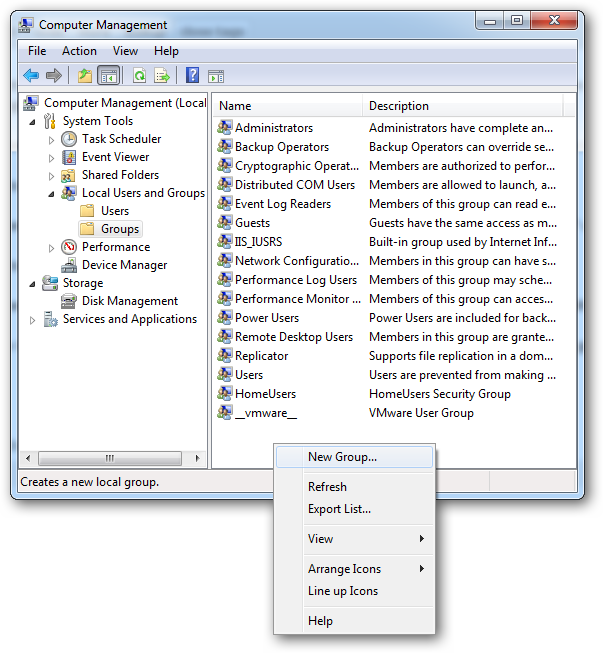Open the View submenu in context menu
The width and height of the screenshot is (603, 653).
354,538
